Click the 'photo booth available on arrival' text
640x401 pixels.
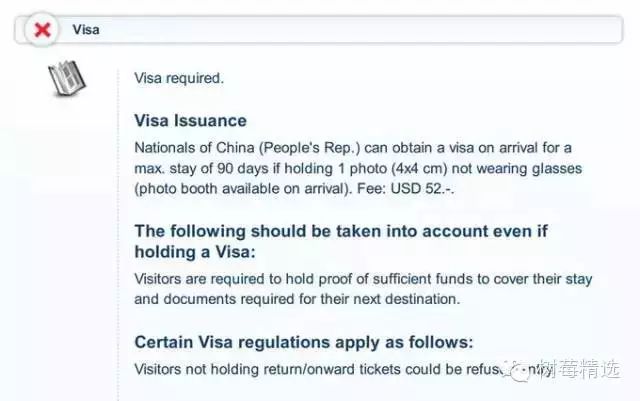pyautogui.click(x=242, y=189)
